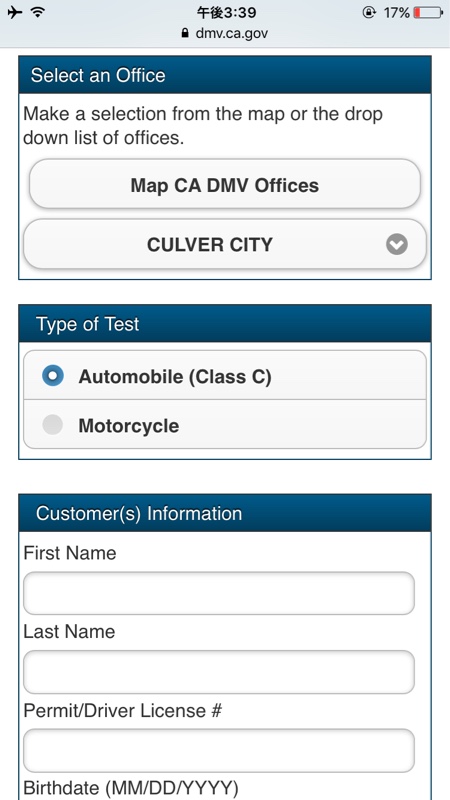Tap the 3:39 clock in status bar

(x=226, y=12)
